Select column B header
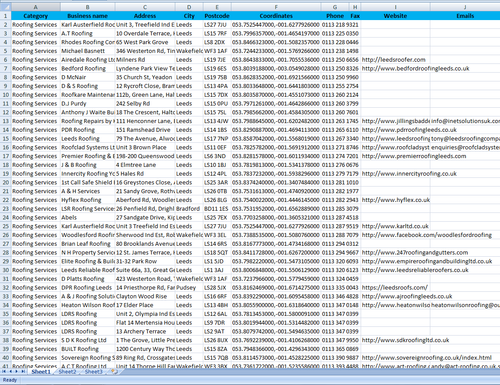 click(x=88, y=7)
